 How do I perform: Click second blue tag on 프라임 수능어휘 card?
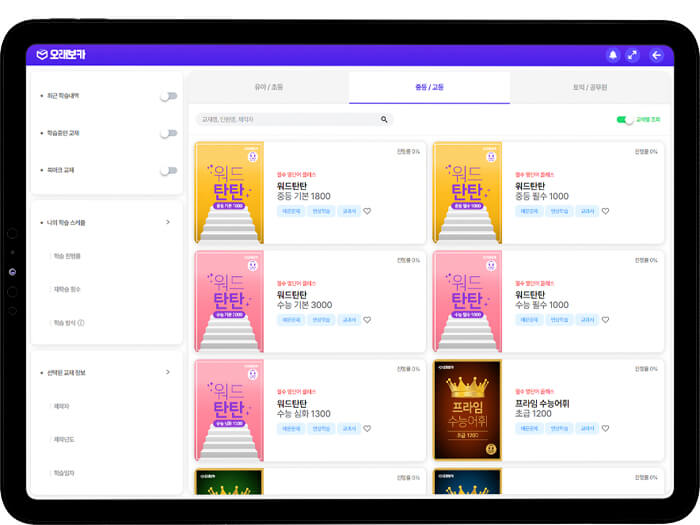tap(559, 428)
